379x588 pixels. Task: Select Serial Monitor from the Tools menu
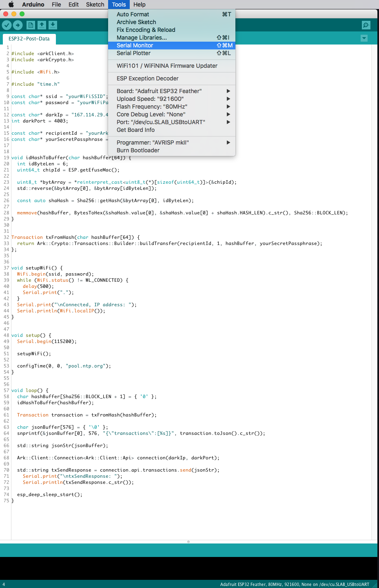[x=135, y=45]
